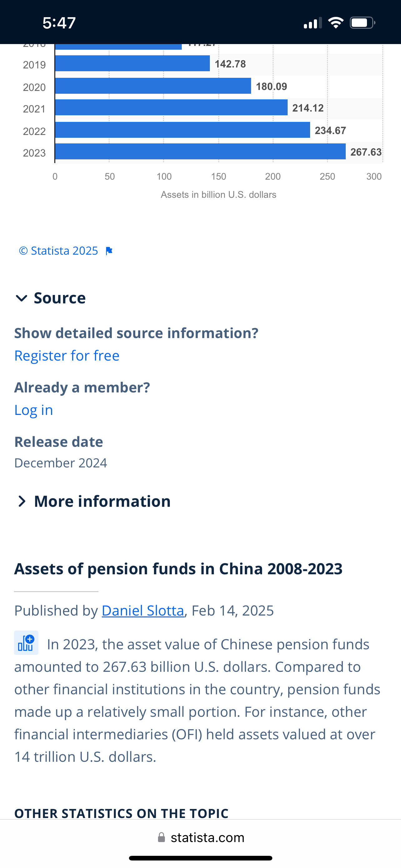Follow the Log in link
The height and width of the screenshot is (868, 401).
34,410
